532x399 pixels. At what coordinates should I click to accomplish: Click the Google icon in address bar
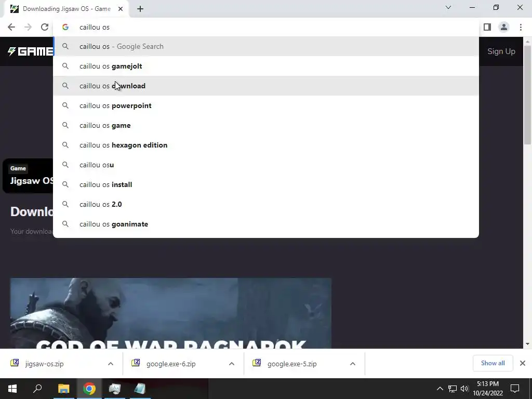(x=65, y=27)
